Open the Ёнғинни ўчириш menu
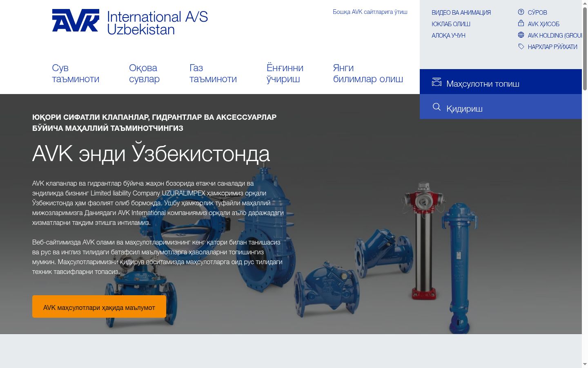Viewport: 588px width, 368px height. coord(285,73)
